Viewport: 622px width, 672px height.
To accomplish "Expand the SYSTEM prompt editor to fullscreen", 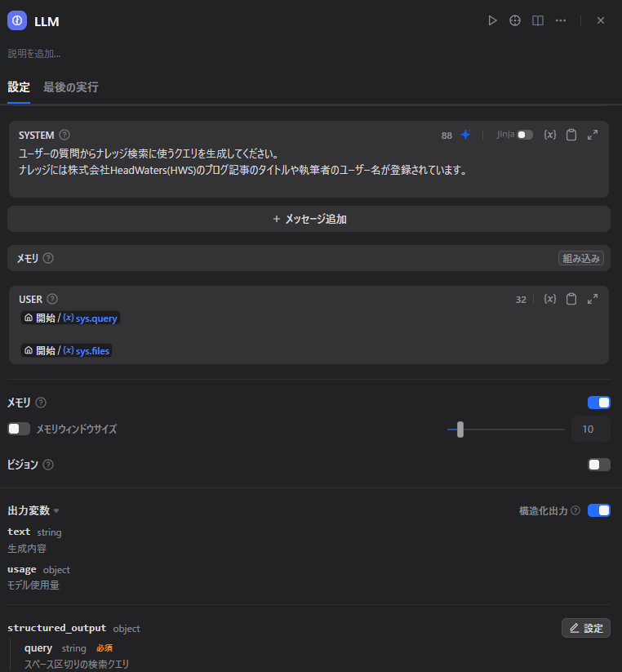I will click(593, 135).
